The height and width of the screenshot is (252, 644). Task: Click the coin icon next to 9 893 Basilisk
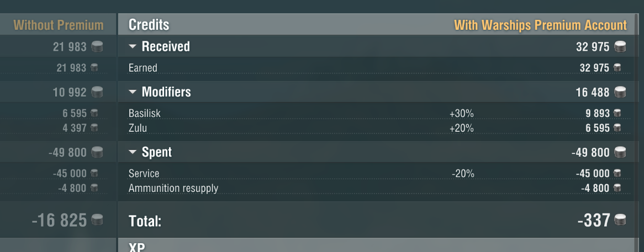(x=617, y=113)
